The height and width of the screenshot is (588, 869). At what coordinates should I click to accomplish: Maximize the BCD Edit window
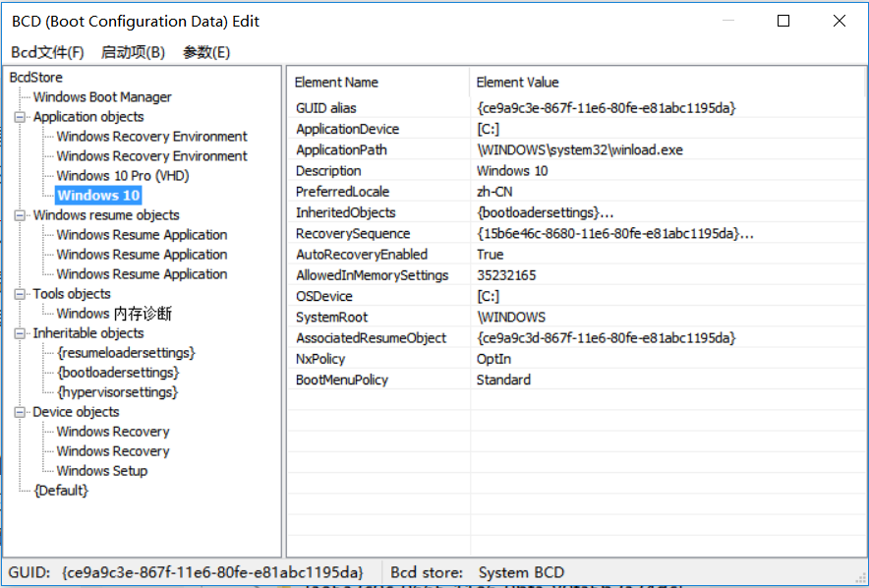tap(783, 21)
